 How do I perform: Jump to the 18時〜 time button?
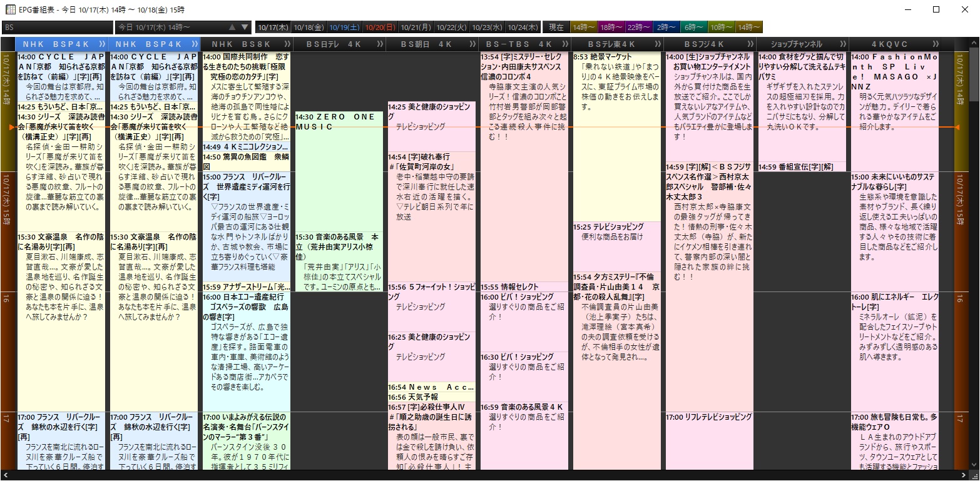(611, 28)
